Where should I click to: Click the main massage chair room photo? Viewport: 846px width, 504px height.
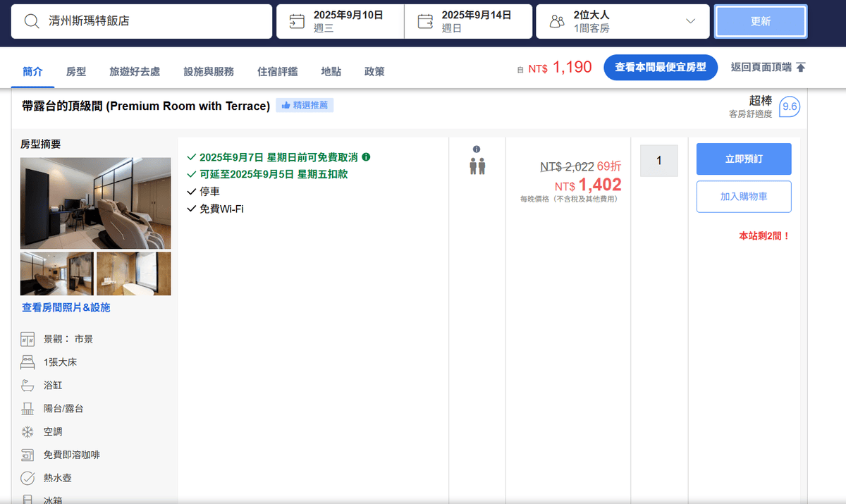[95, 203]
